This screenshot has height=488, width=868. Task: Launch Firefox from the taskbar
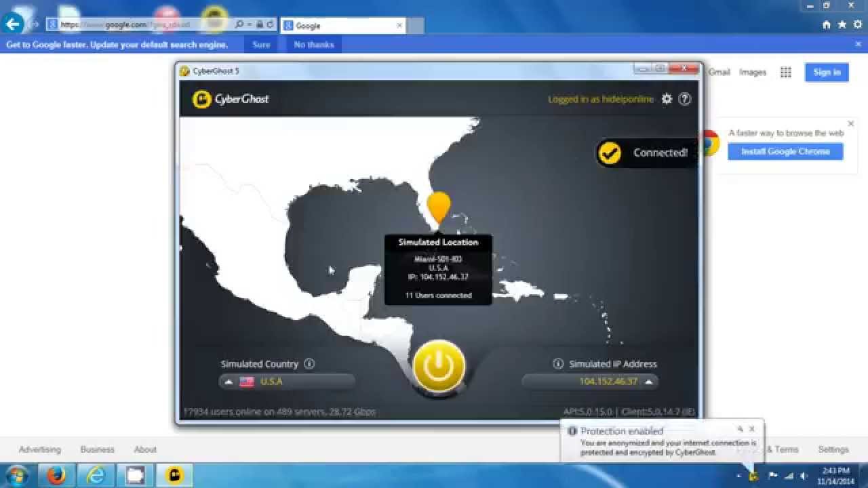tap(56, 475)
